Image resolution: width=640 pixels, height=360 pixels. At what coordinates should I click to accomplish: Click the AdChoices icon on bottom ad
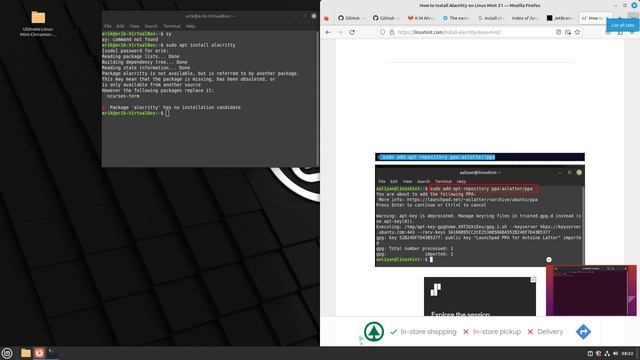(361, 338)
